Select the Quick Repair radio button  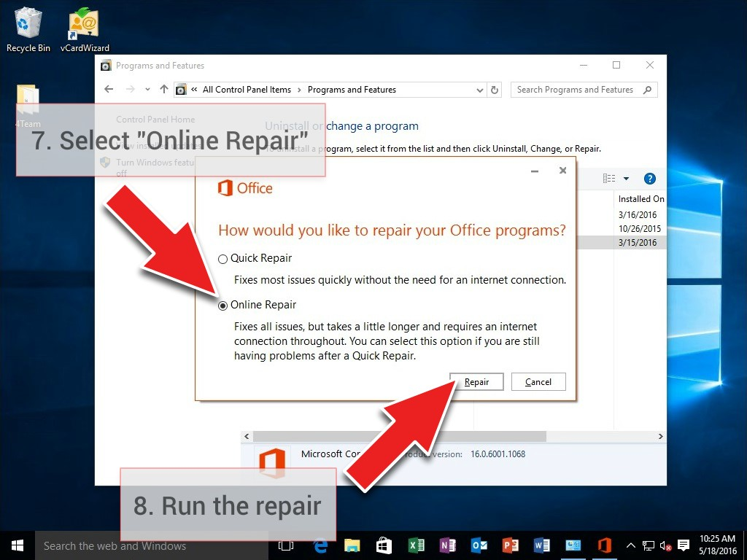point(223,259)
